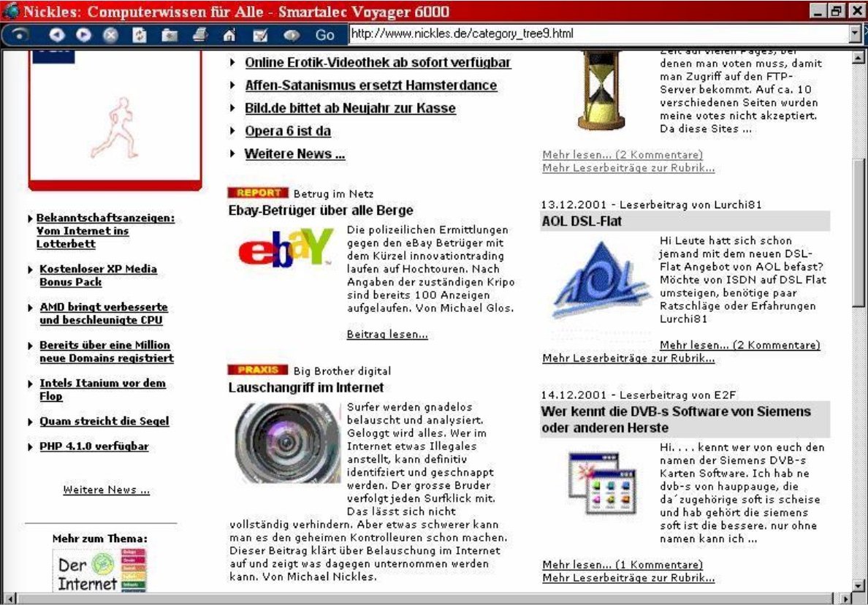
Task: Click the address bar URL field
Action: click(600, 34)
